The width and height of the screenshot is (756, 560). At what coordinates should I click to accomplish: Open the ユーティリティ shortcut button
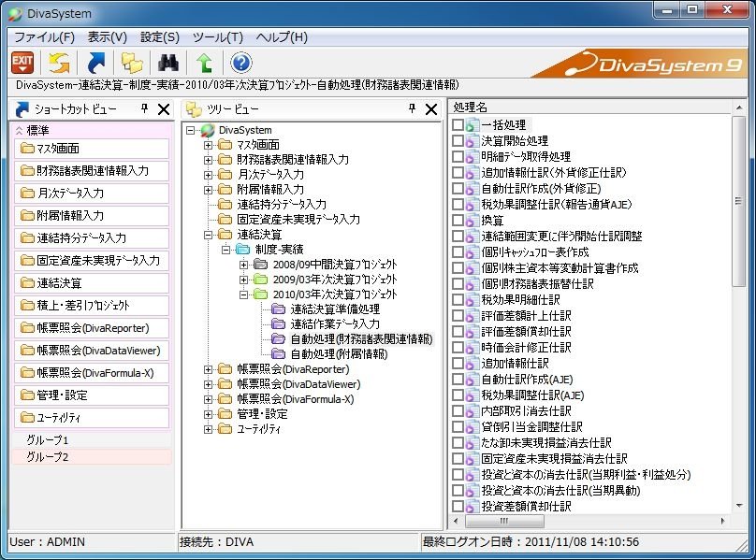(92, 418)
